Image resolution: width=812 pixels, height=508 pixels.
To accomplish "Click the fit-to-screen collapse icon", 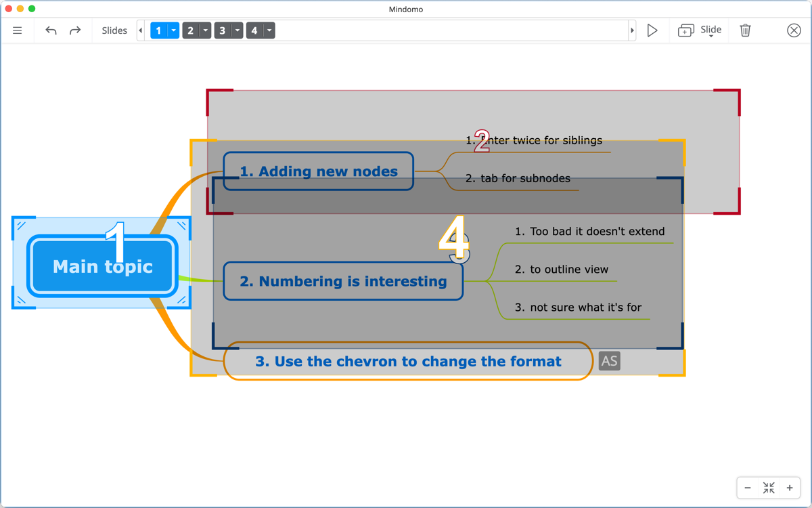I will click(x=769, y=488).
